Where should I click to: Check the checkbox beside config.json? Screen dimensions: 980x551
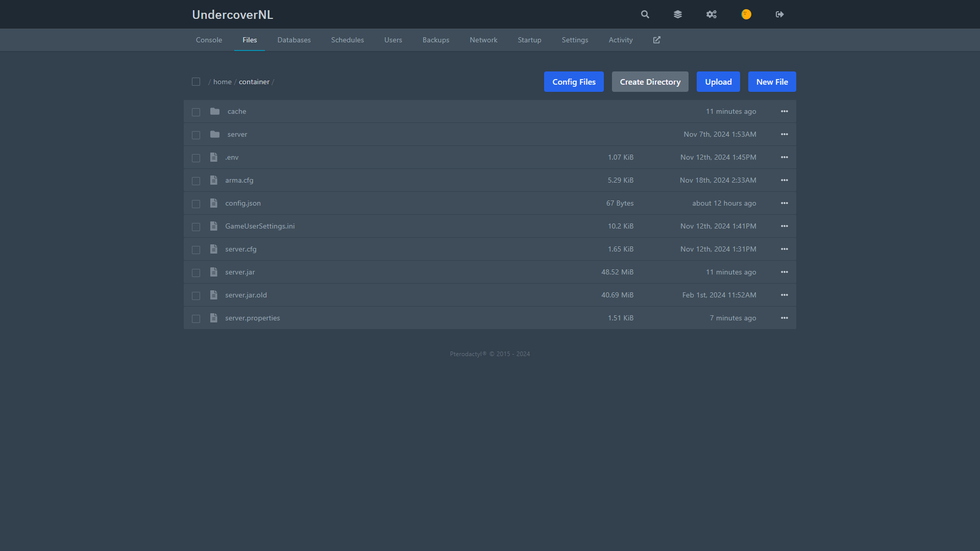tap(196, 204)
